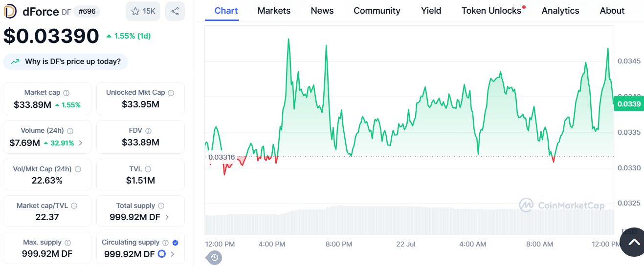
Task: Show info tooltip for Circulating supply
Action: (x=165, y=243)
